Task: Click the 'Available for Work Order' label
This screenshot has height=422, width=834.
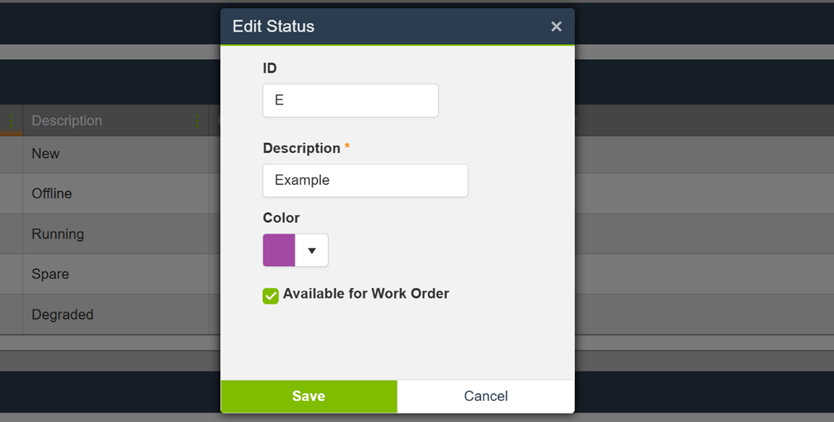Action: pos(365,294)
